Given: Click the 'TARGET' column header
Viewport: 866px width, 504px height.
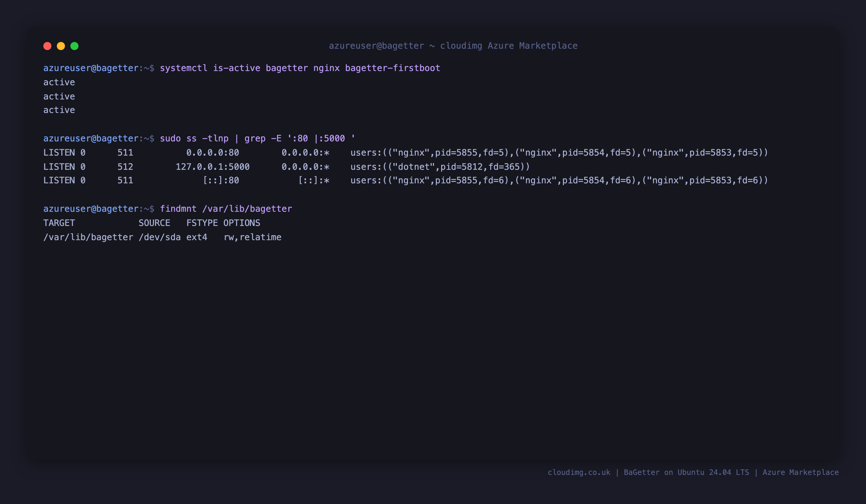Looking at the screenshot, I should pyautogui.click(x=59, y=223).
